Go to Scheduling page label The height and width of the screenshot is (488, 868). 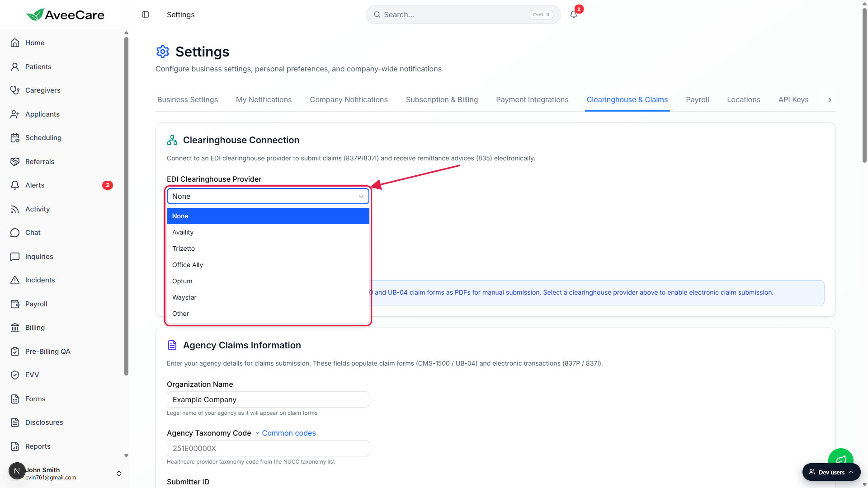(x=43, y=138)
